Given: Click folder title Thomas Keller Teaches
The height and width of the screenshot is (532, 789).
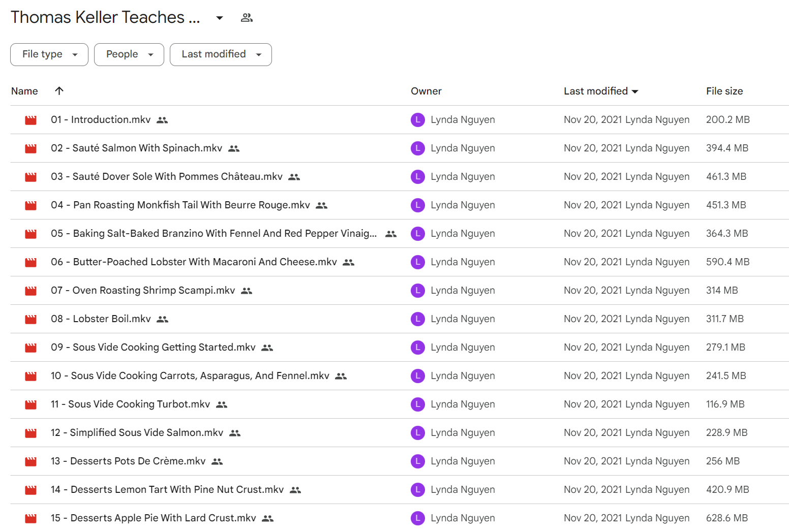Looking at the screenshot, I should [x=105, y=17].
